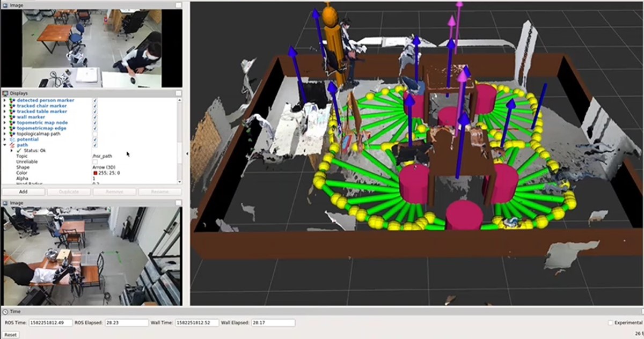Click the detected person marker display icon
Viewport: 644px width, 339px height.
(12, 100)
